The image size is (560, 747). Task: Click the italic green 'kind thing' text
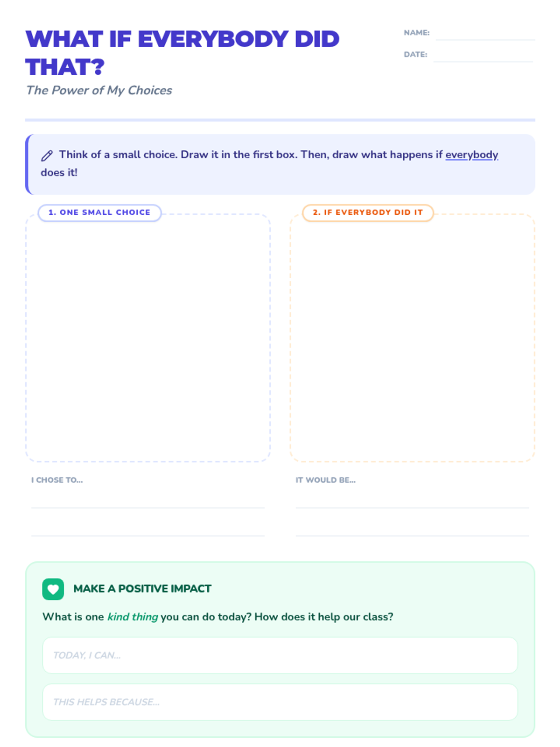click(133, 617)
